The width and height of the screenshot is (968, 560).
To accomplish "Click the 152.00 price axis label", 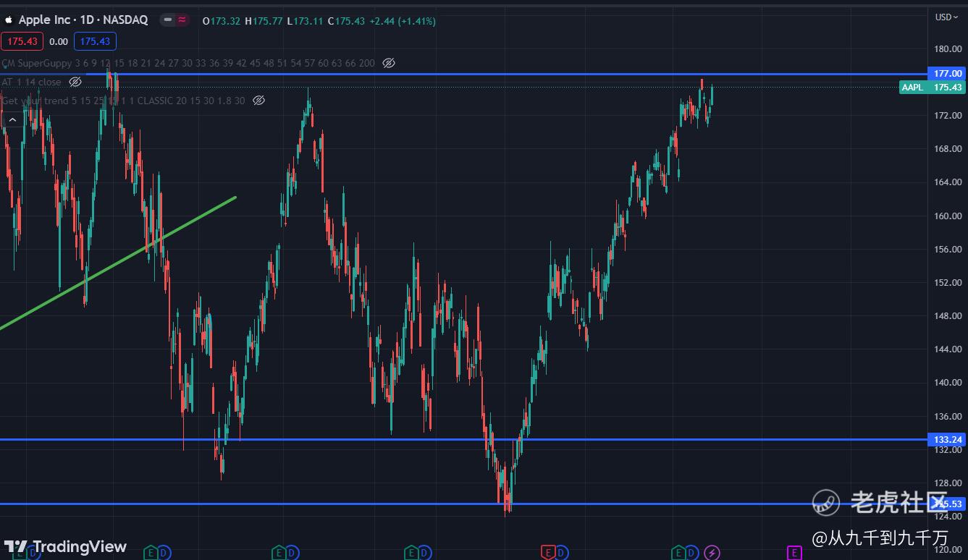I will (948, 283).
